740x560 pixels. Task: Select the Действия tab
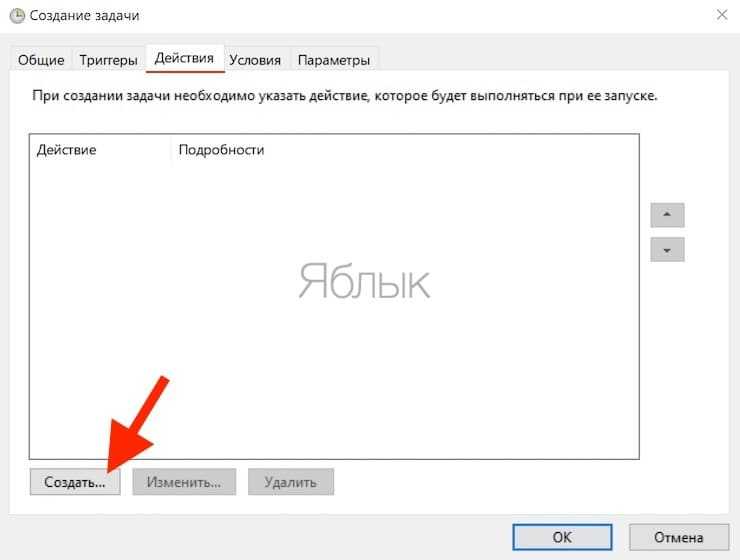tap(185, 58)
